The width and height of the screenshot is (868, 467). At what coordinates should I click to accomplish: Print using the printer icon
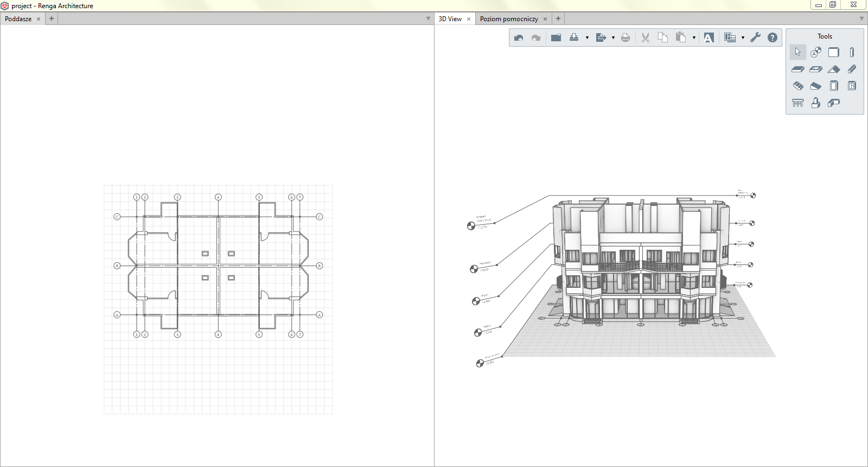coord(626,37)
